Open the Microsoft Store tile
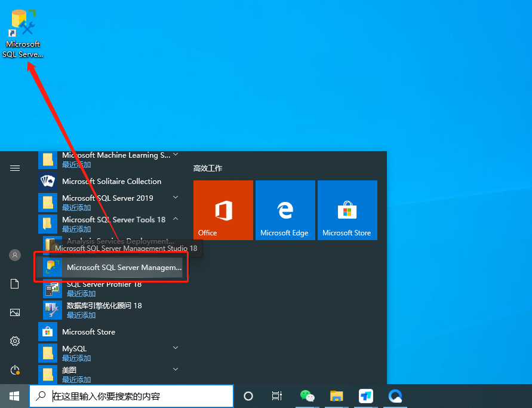Image resolution: width=532 pixels, height=408 pixels. [348, 210]
